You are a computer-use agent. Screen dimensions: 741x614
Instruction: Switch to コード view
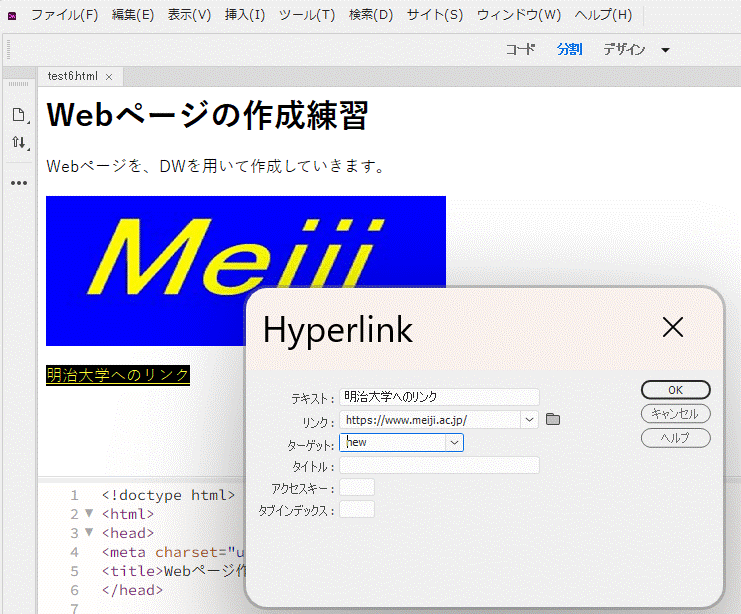[x=520, y=50]
